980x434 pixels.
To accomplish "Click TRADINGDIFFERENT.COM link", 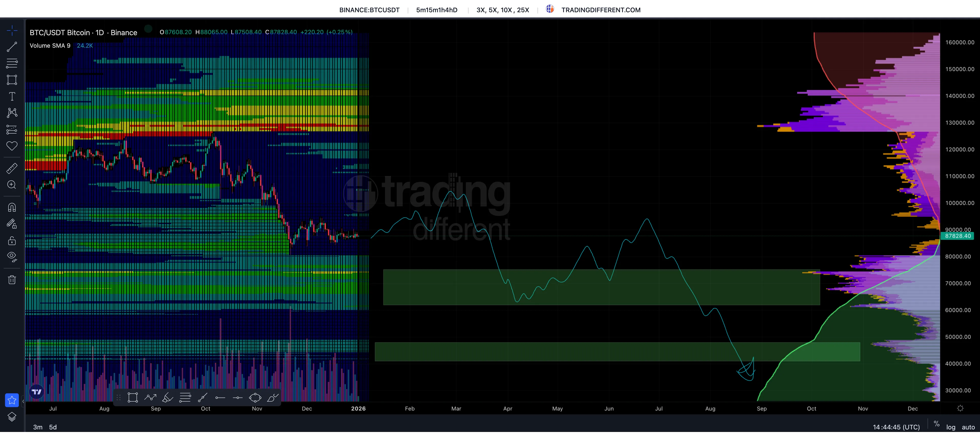I will click(601, 10).
